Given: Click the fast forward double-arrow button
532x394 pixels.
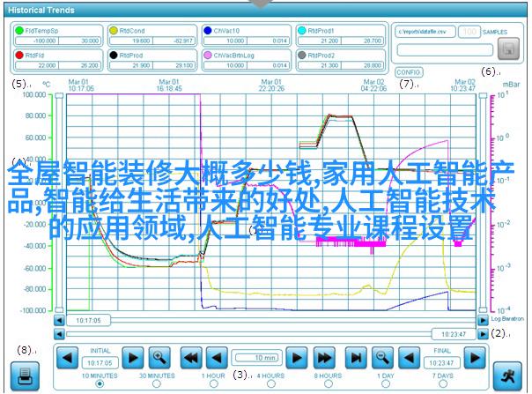Looking at the screenshot, I should tap(324, 358).
